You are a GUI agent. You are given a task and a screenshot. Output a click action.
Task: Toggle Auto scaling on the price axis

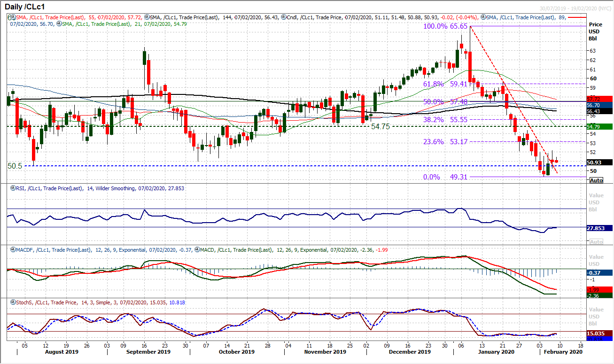click(596, 180)
